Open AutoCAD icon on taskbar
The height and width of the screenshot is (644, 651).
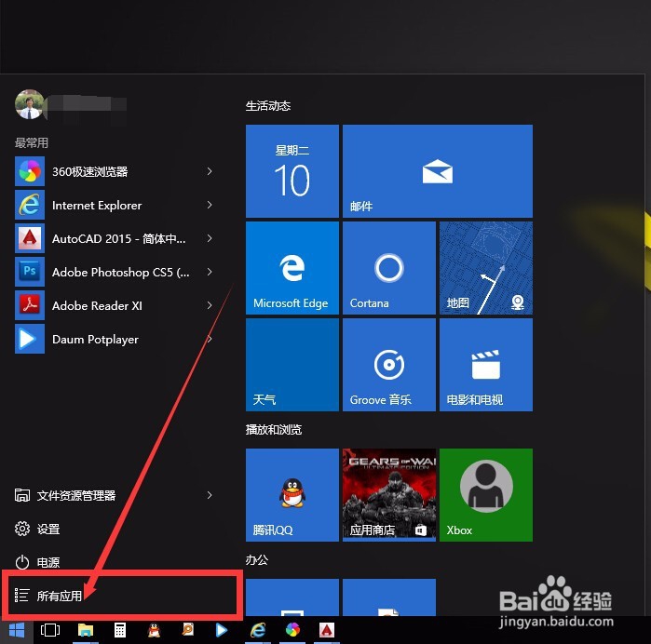point(327,630)
